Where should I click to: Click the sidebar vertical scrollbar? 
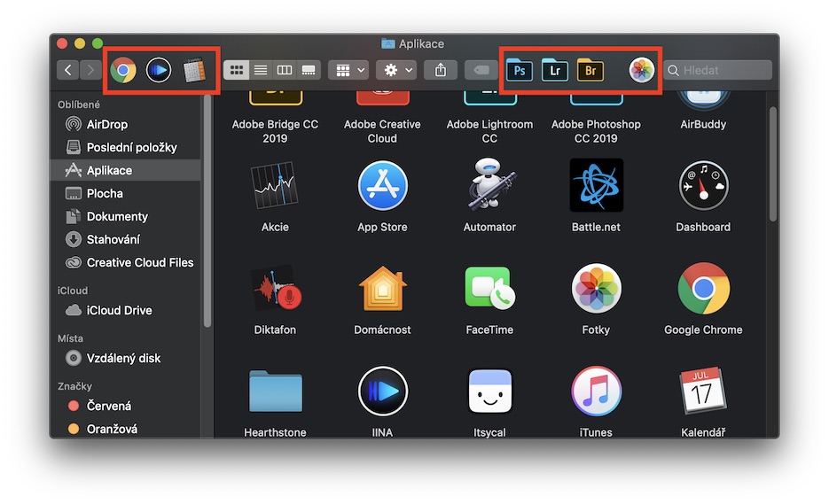[207, 212]
